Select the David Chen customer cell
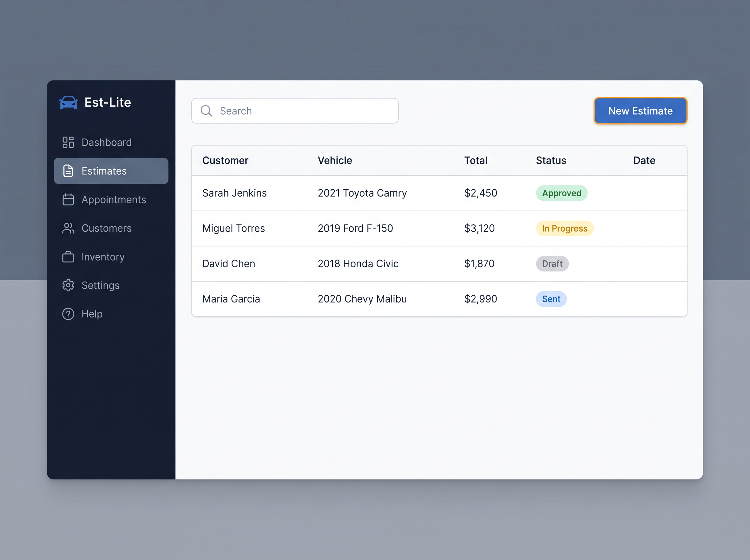 click(229, 263)
